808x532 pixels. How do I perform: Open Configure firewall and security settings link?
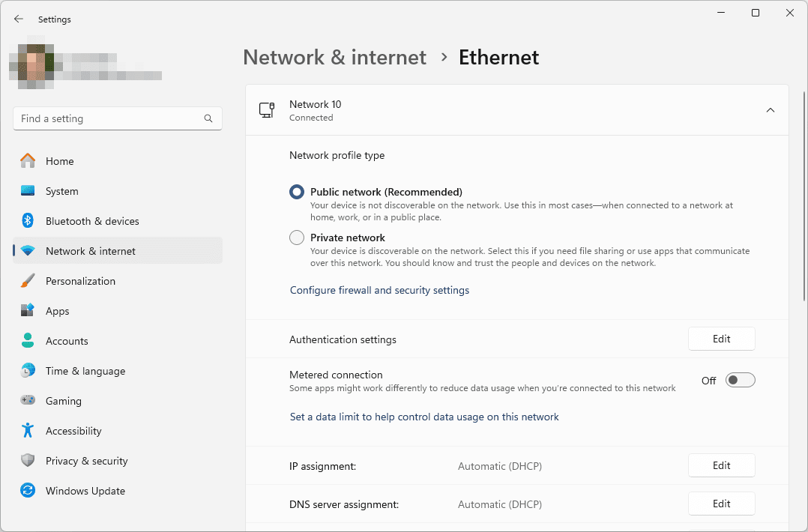point(379,290)
